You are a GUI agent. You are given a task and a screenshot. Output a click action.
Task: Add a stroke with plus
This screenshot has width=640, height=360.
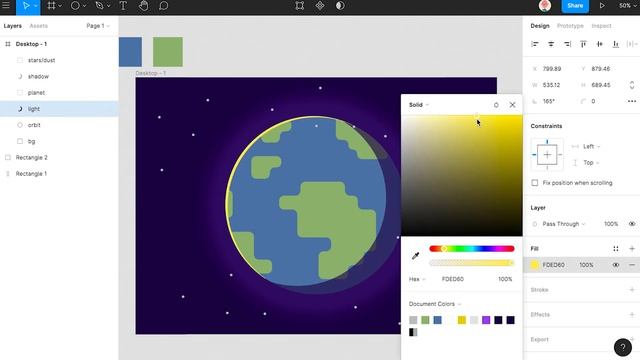[x=632, y=290]
